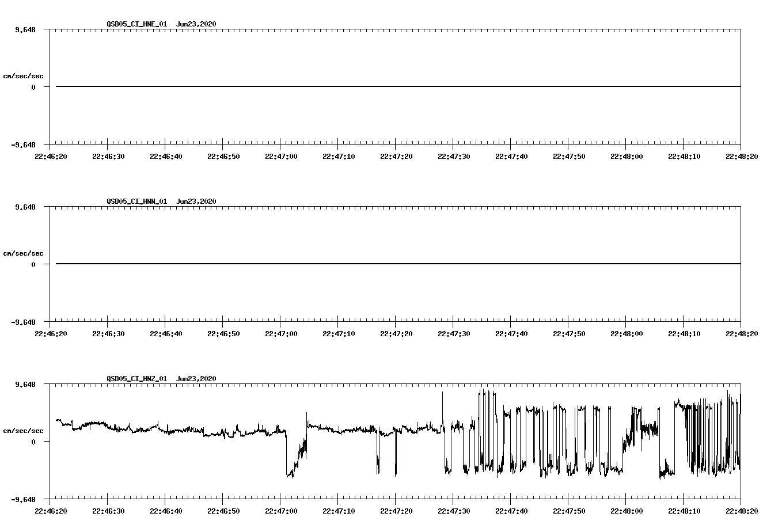This screenshot has height=532, width=782.
Task: Click the 22:48:10 time label under HNE plot
Action: [684, 156]
